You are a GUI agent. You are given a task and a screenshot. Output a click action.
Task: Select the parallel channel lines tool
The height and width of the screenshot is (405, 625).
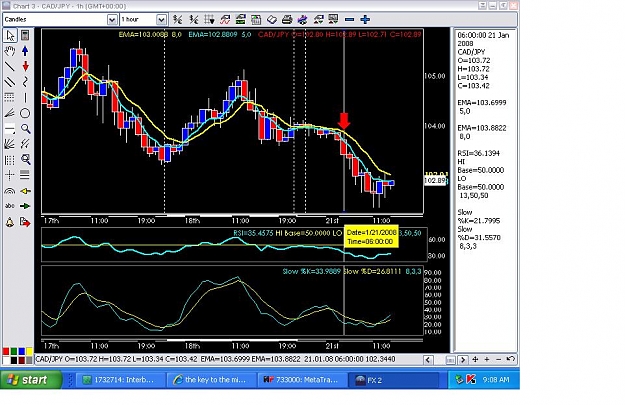coord(10,82)
